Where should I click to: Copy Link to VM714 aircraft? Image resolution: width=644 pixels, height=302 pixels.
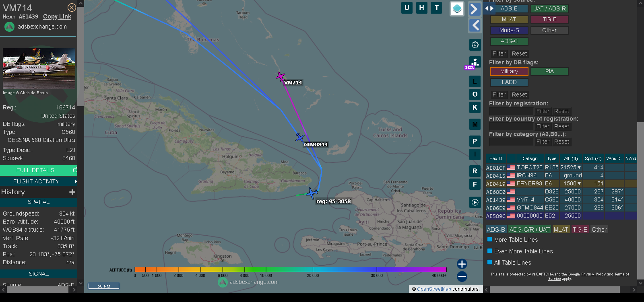point(57,16)
